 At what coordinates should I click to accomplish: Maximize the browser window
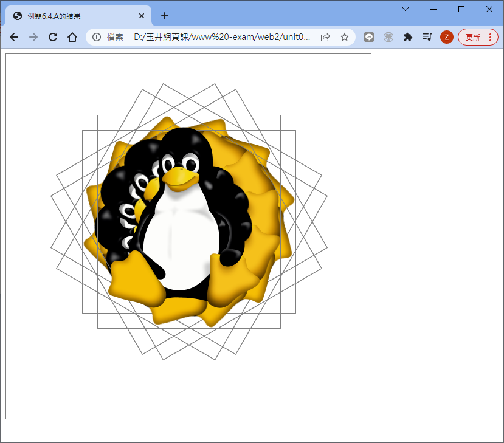pyautogui.click(x=461, y=9)
